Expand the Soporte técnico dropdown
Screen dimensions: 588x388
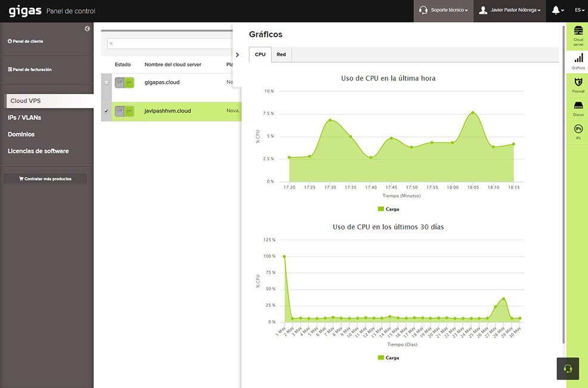pos(444,10)
